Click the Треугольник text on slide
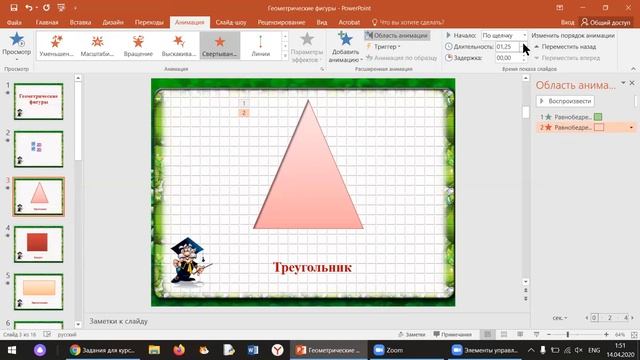The width and height of the screenshot is (640, 360). point(312,267)
